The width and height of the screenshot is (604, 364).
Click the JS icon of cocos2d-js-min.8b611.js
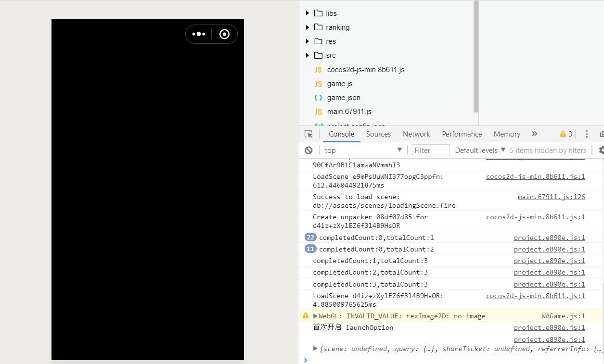coord(318,70)
